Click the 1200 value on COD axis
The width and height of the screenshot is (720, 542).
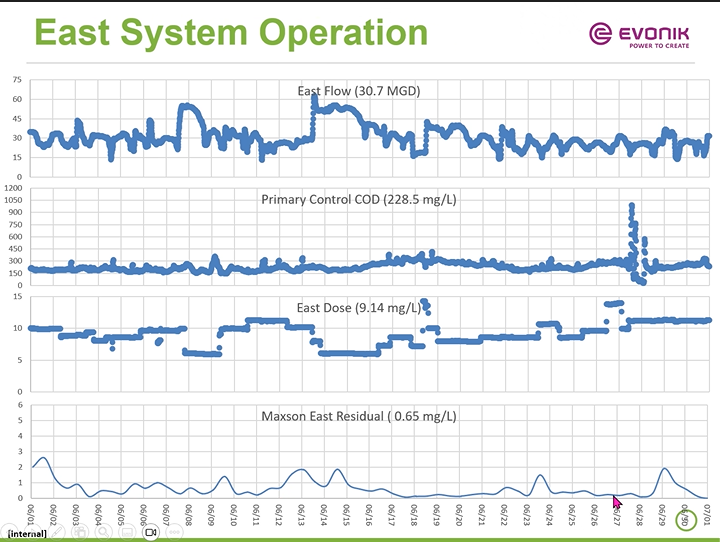pyautogui.click(x=13, y=187)
